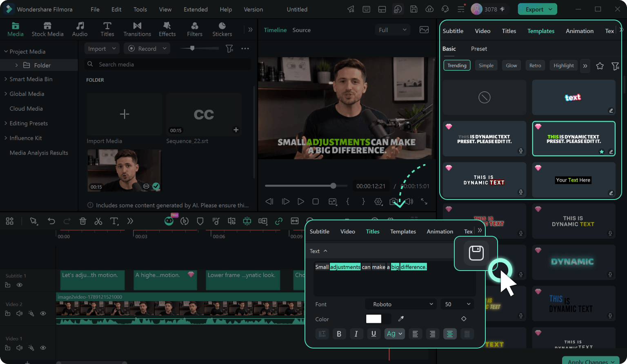Click the speaker volume icon under the preview
Viewport: 627px width, 364px height.
[409, 202]
